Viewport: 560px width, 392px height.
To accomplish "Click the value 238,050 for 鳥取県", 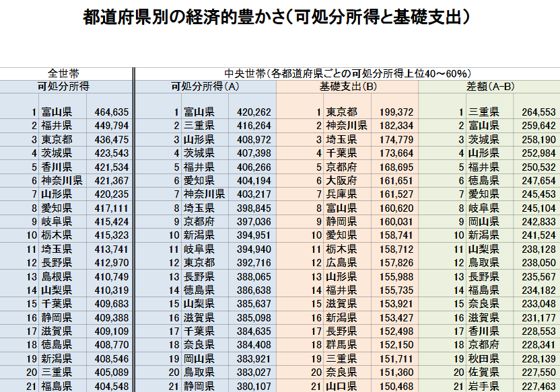I will pos(539,262).
